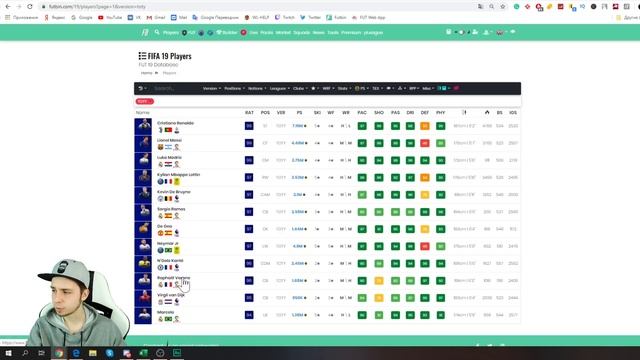640x360 pixels.
Task: Click the pink icon at filter bar end
Action: coord(456,88)
